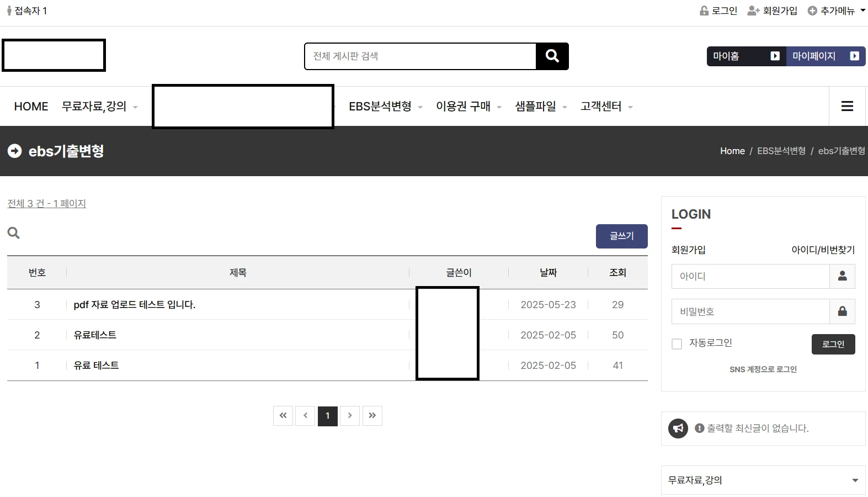
Task: Click the 글쓰기 button
Action: click(622, 236)
